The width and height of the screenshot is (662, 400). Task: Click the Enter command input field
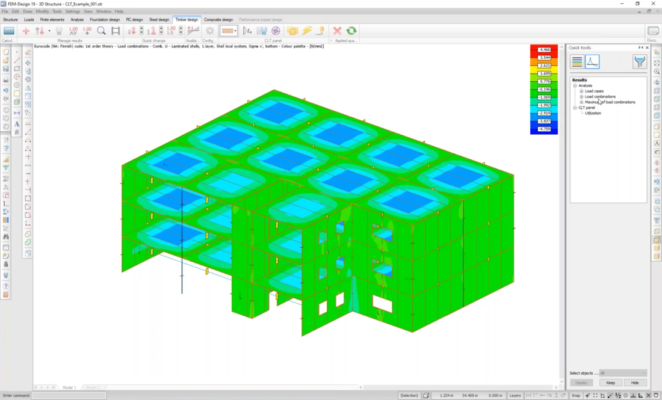tap(69, 395)
